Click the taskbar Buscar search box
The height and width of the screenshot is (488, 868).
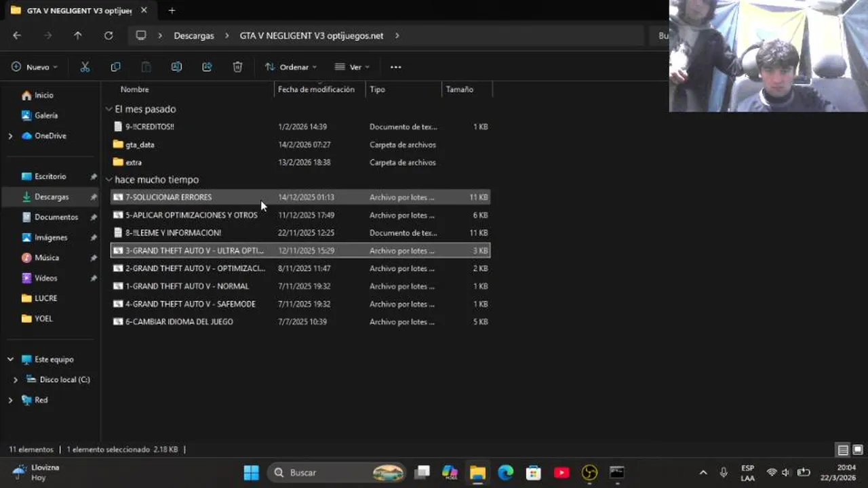(x=337, y=472)
